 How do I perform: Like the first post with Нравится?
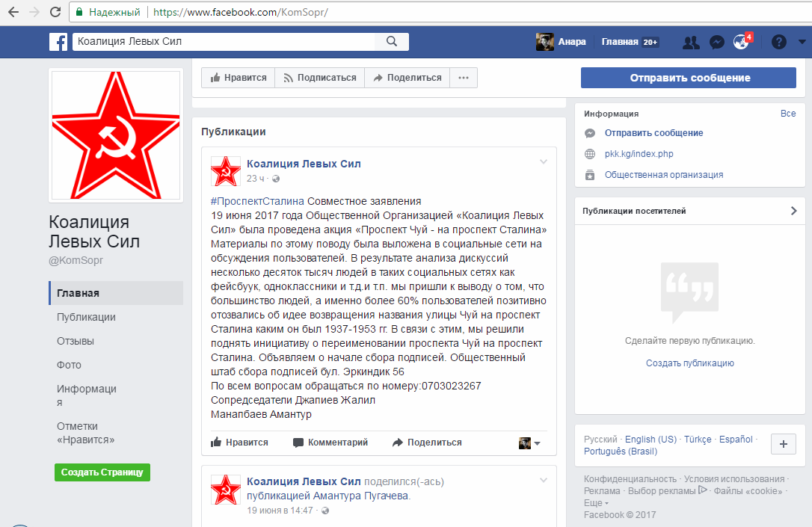pyautogui.click(x=239, y=443)
